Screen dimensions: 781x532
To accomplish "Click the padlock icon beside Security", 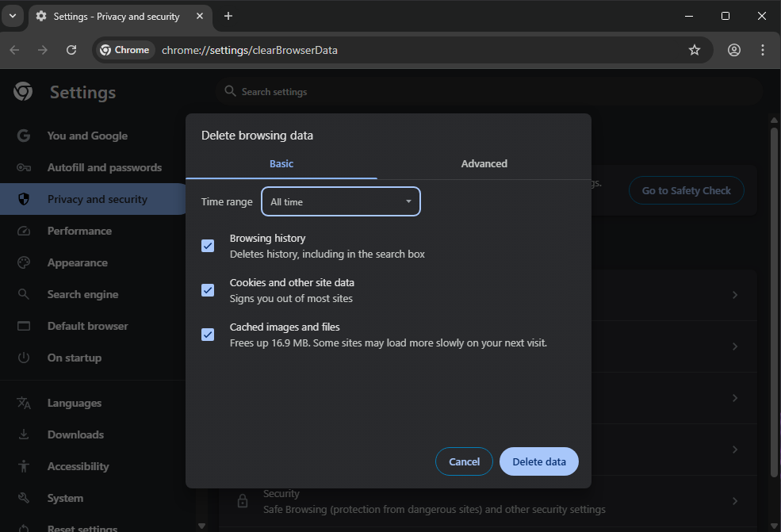I will pyautogui.click(x=243, y=501).
